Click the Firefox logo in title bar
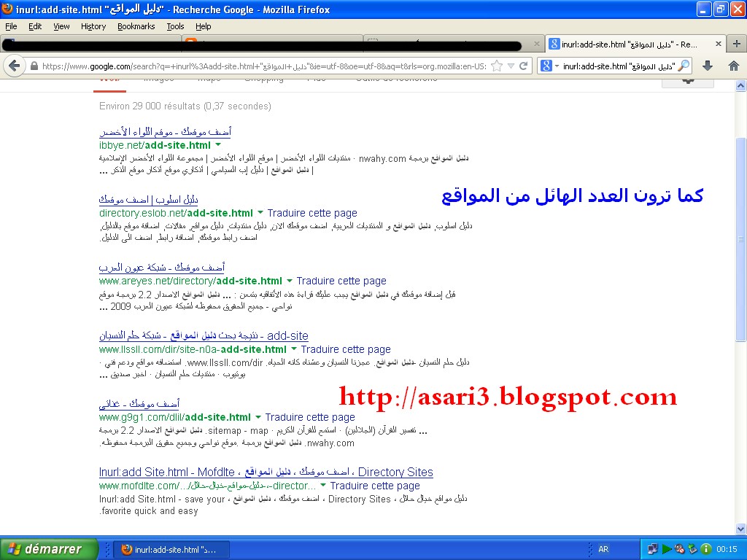Image resolution: width=747 pixels, height=560 pixels. point(7,9)
